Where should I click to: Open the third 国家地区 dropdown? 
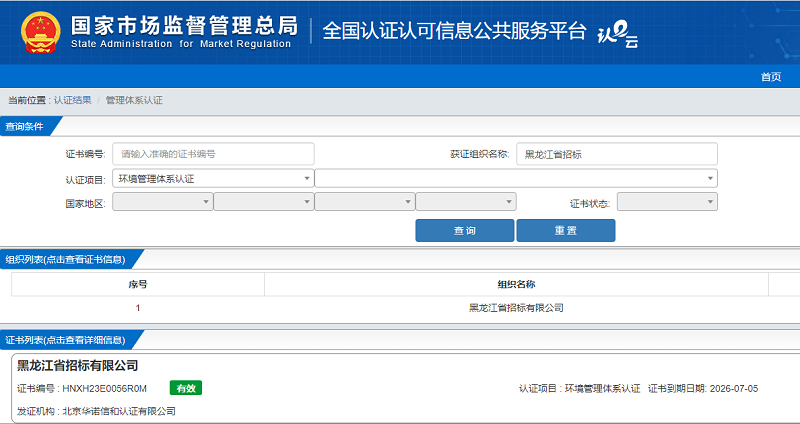(x=364, y=202)
